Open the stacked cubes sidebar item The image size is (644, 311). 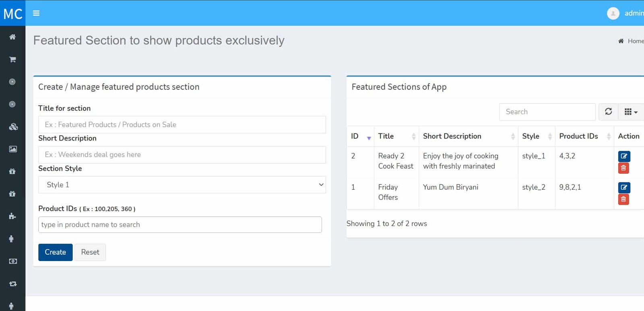pyautogui.click(x=13, y=127)
